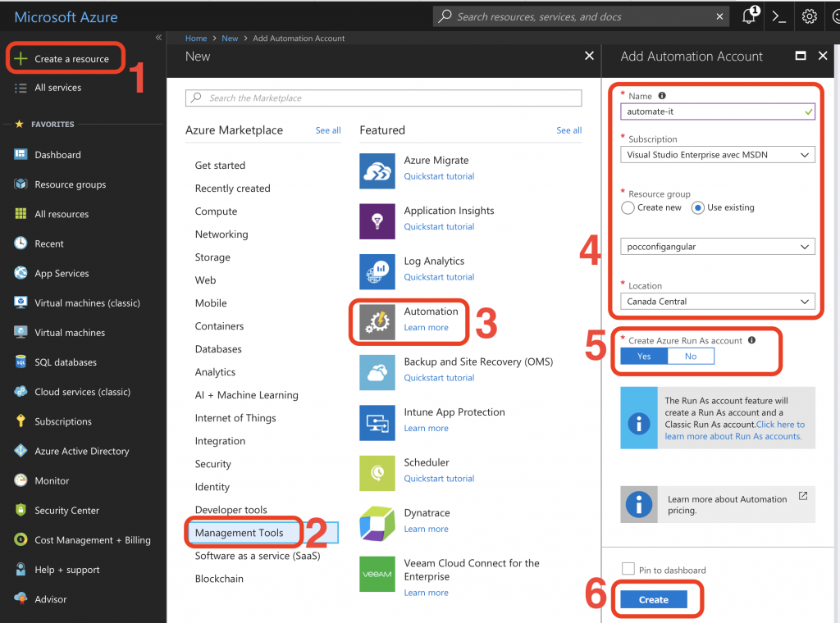The height and width of the screenshot is (623, 840).
Task: Click the Monitor gauge icon
Action: [21, 480]
